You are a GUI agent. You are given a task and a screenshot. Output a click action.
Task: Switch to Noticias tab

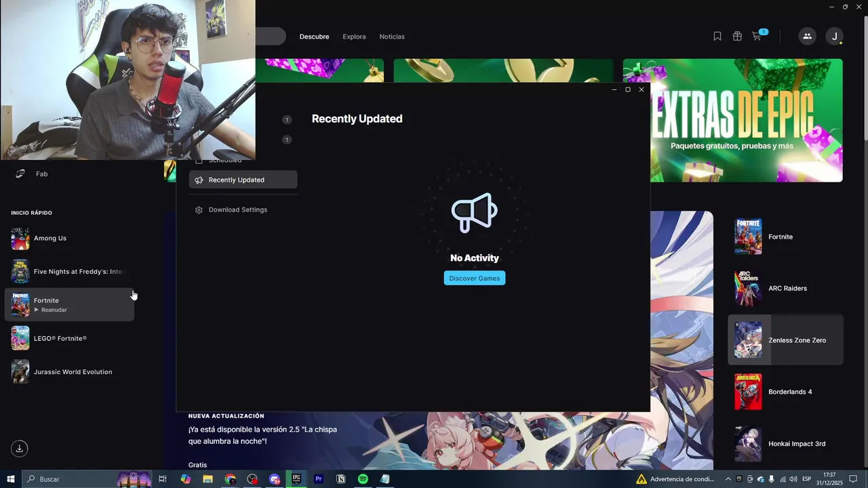pyautogui.click(x=392, y=37)
